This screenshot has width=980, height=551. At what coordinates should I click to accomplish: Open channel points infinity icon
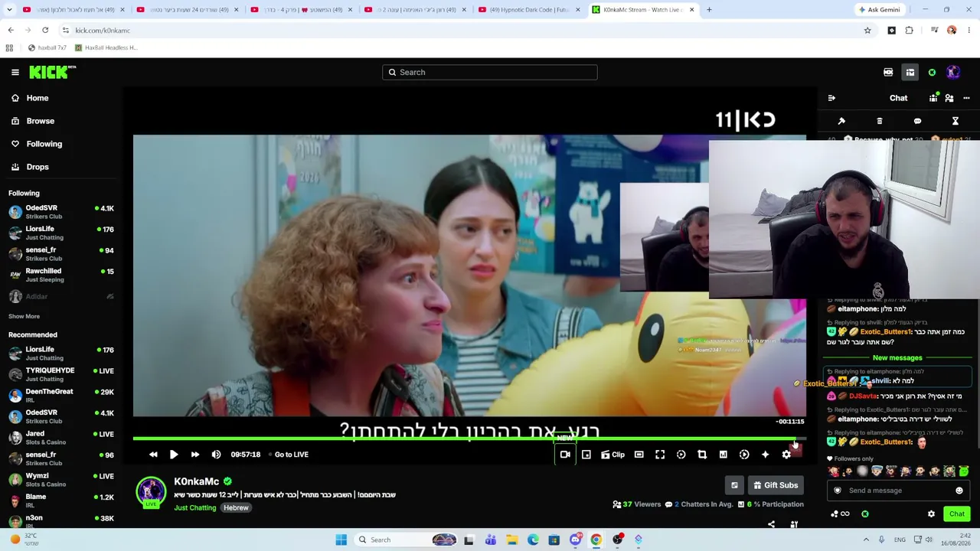pyautogui.click(x=841, y=514)
